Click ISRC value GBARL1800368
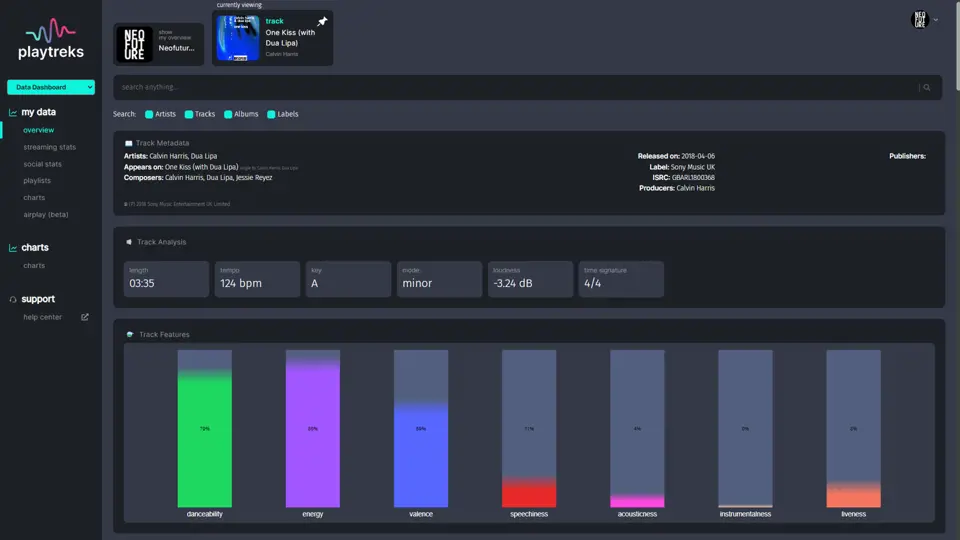 click(x=693, y=178)
